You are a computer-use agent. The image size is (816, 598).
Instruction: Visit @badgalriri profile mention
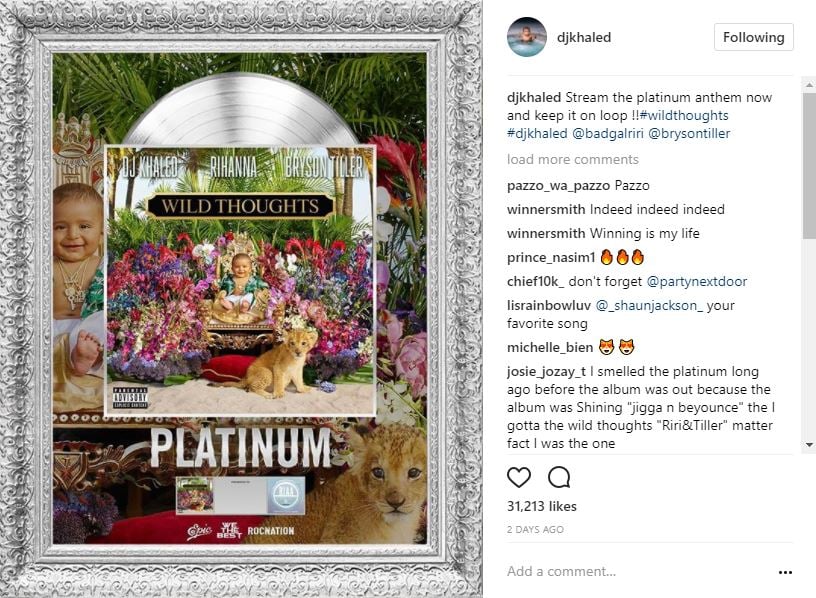click(608, 133)
